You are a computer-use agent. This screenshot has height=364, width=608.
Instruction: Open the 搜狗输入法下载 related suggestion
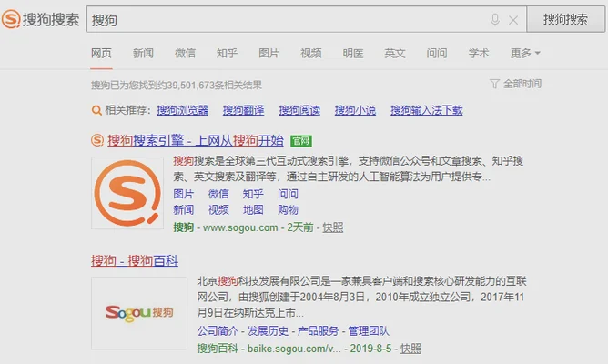[427, 110]
